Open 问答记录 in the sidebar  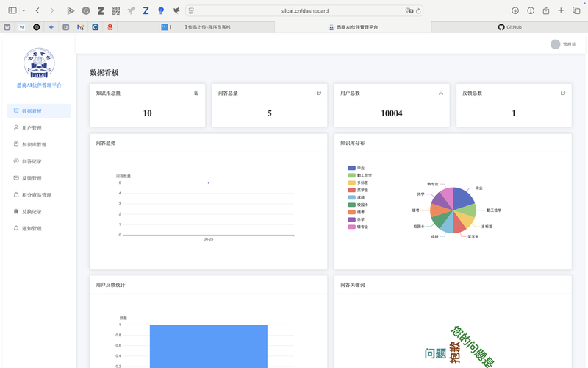tap(39, 161)
